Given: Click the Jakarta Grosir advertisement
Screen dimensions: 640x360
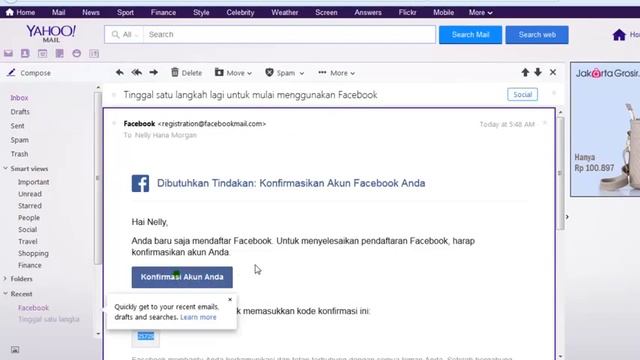Looking at the screenshot, I should 605,129.
